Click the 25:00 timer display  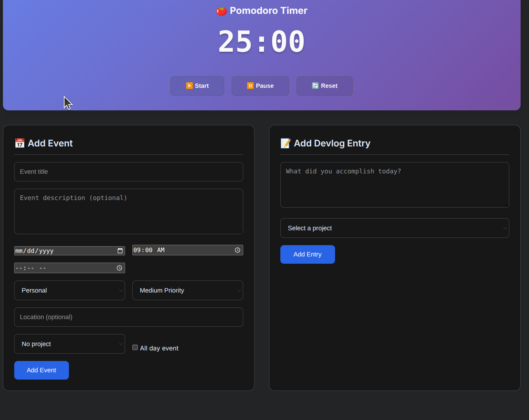coord(261,42)
